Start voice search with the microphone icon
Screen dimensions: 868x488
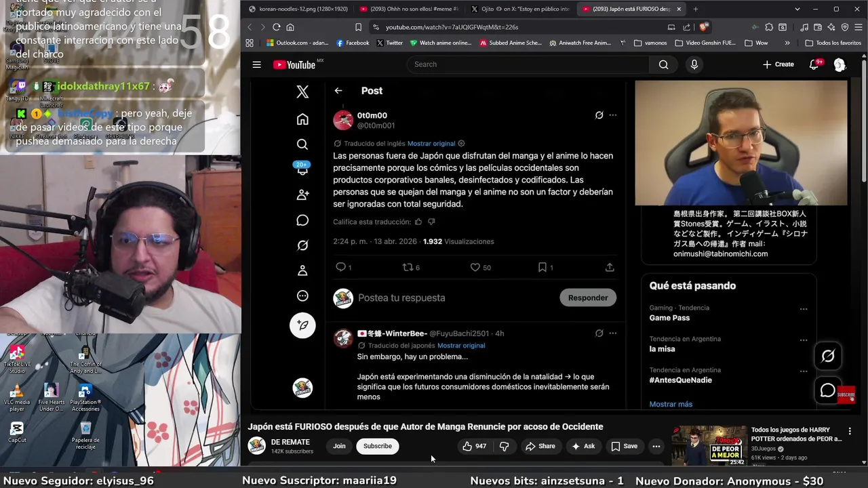[694, 64]
